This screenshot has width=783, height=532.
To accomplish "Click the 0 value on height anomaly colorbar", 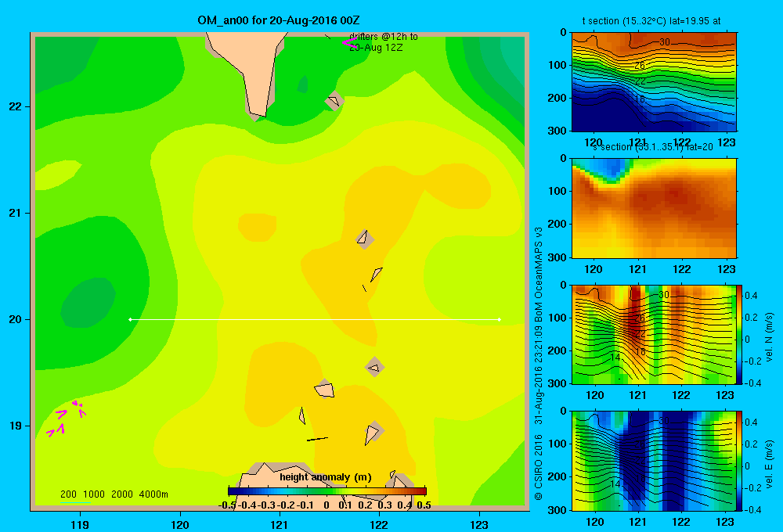I will 327,505.
